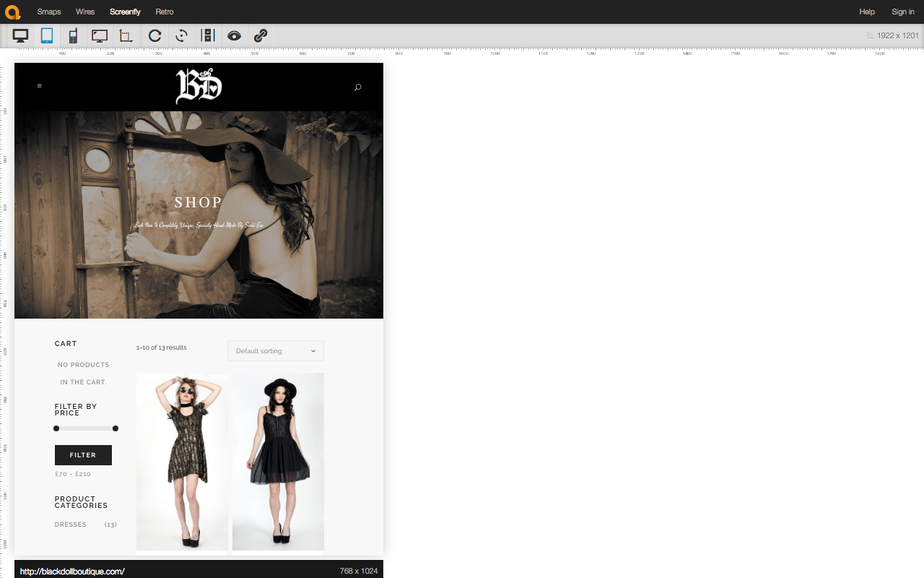Click the refresh page icon
The image size is (924, 578).
(154, 35)
